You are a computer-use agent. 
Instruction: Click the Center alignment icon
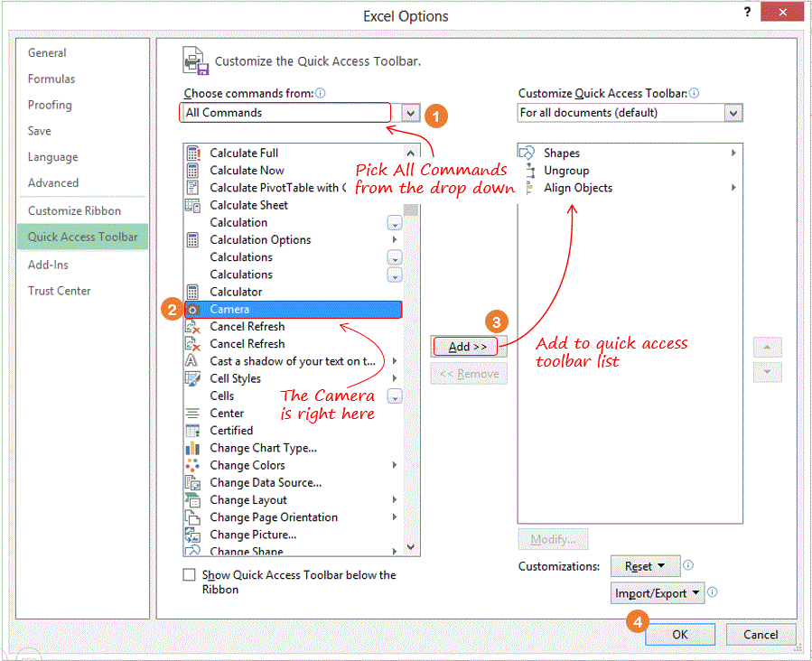(192, 413)
